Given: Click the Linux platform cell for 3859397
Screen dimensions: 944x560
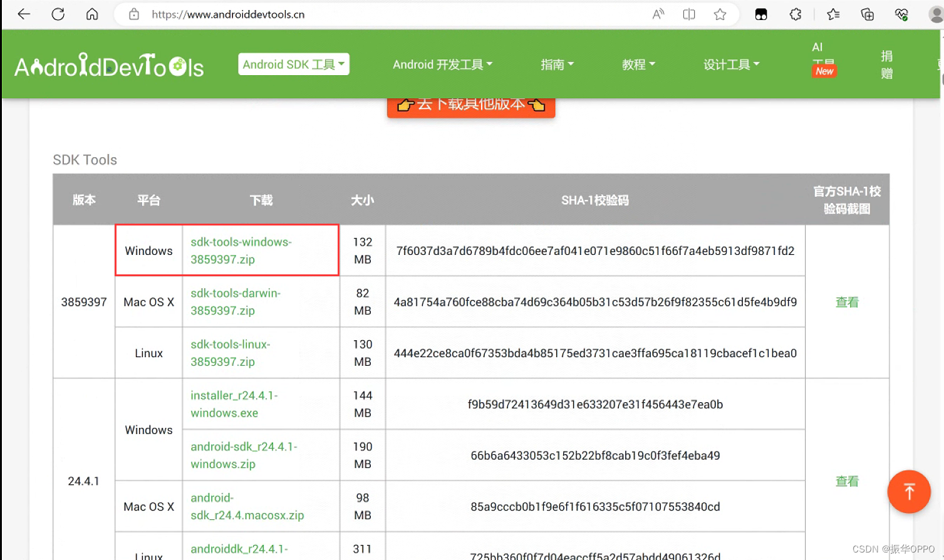Looking at the screenshot, I should click(149, 353).
